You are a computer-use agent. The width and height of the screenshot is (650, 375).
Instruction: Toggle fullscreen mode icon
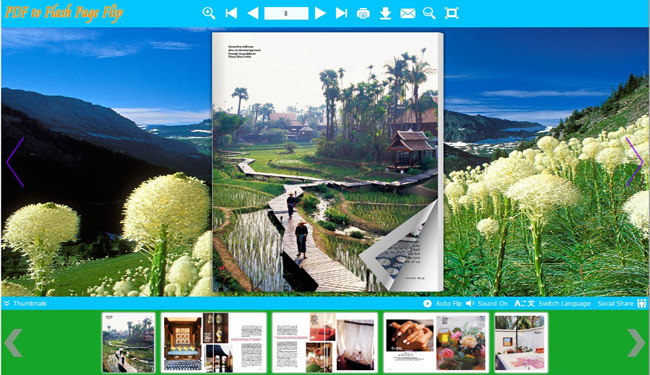click(451, 13)
